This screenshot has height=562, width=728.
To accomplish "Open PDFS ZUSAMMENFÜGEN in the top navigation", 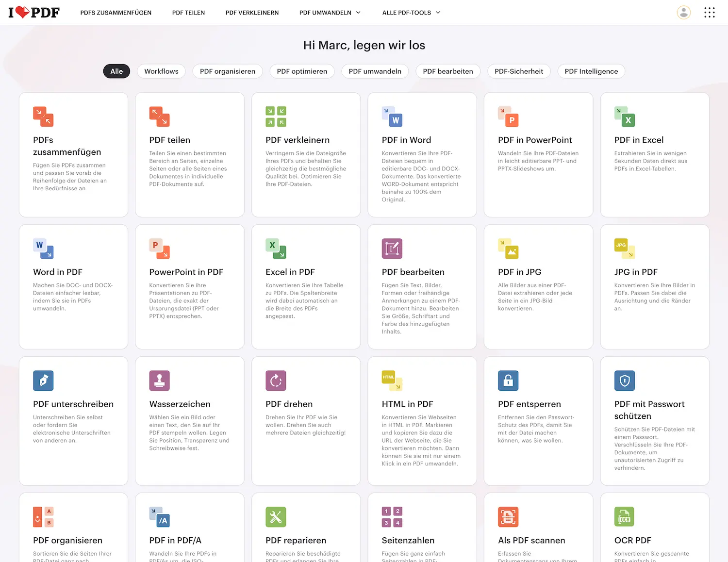I will [x=116, y=13].
